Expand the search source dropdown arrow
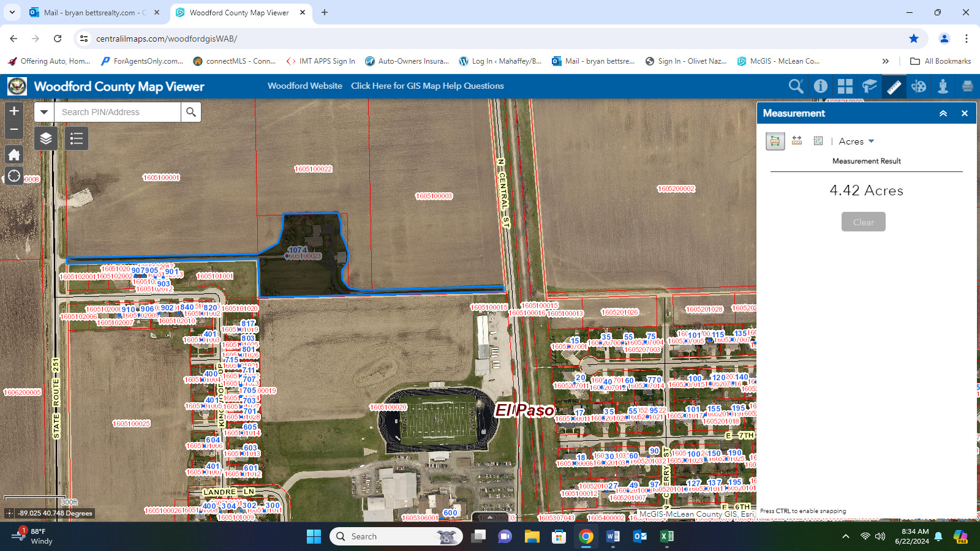Viewport: 980px width, 551px height. pyautogui.click(x=44, y=112)
